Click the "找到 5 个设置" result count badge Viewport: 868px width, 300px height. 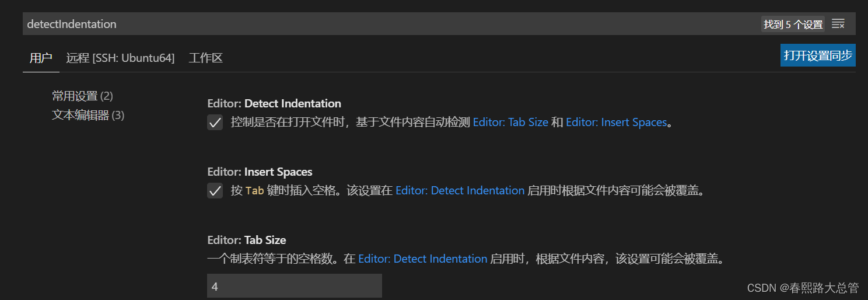pyautogui.click(x=793, y=25)
